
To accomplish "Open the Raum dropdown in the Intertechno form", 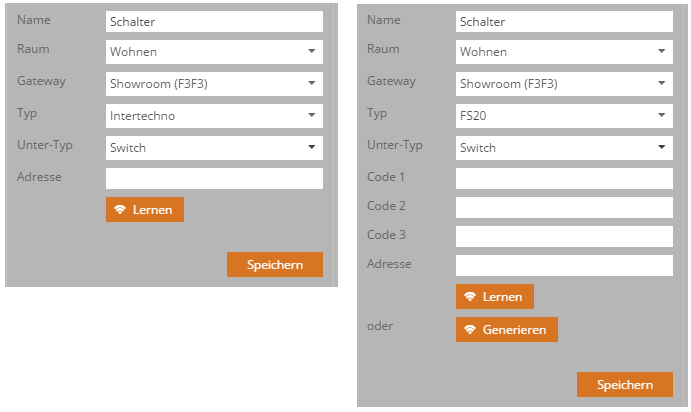I will click(x=214, y=52).
